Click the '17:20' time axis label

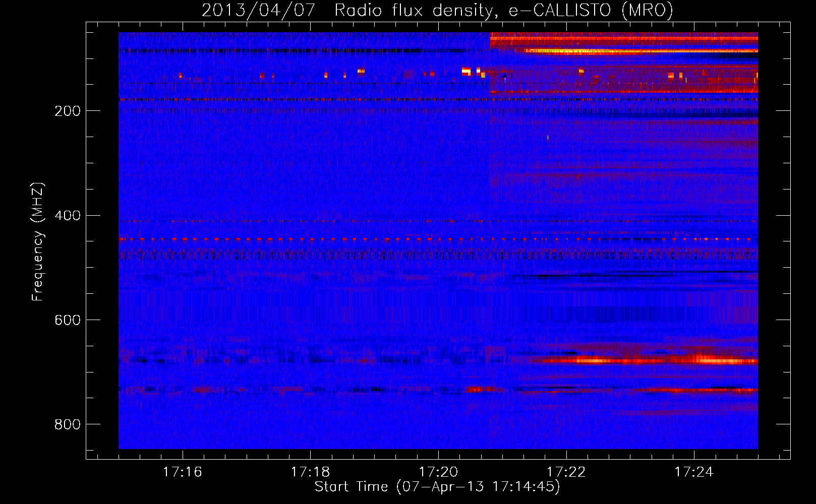pos(438,472)
